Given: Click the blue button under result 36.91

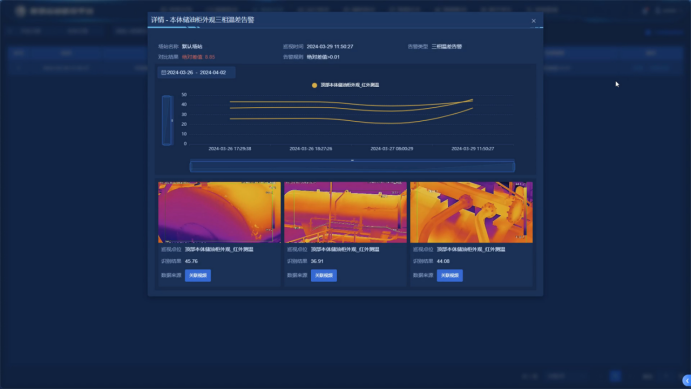Looking at the screenshot, I should (324, 276).
